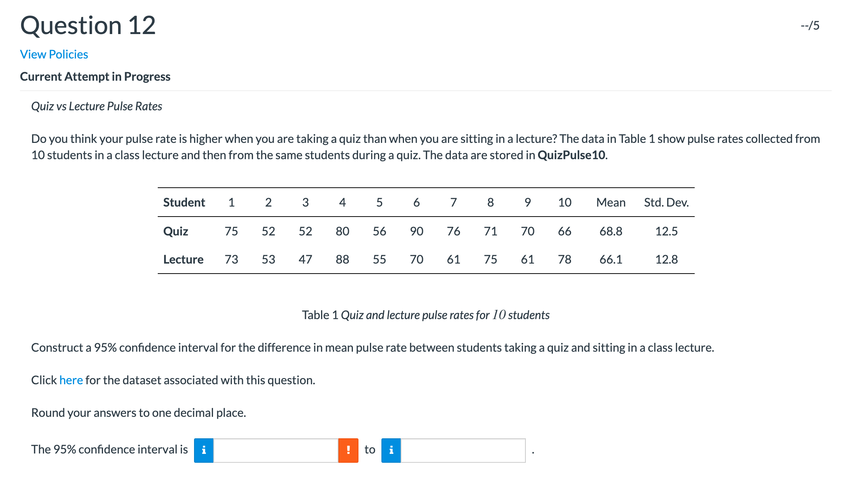This screenshot has width=868, height=482.
Task: Click the QuizPulse10 dataset name
Action: 571,155
